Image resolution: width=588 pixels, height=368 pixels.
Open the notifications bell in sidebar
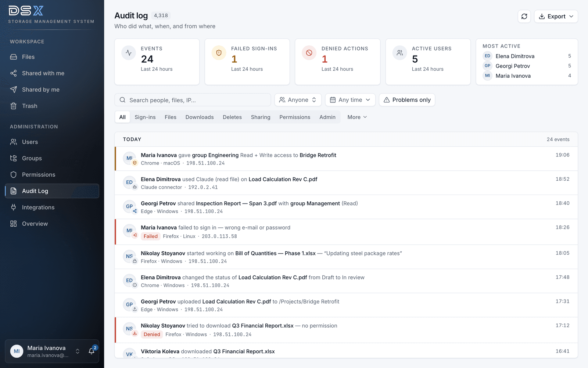point(92,351)
